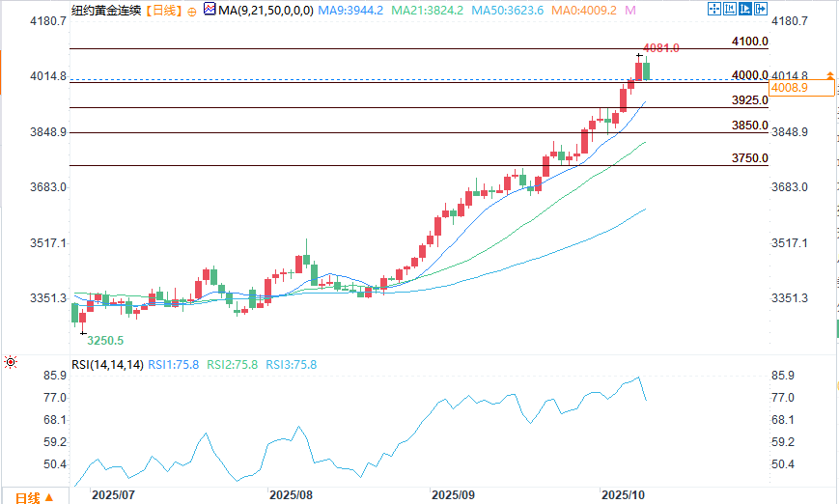Screen dimensions: 839x504
Task: Open the MA indicator chart icon
Action: click(210, 9)
